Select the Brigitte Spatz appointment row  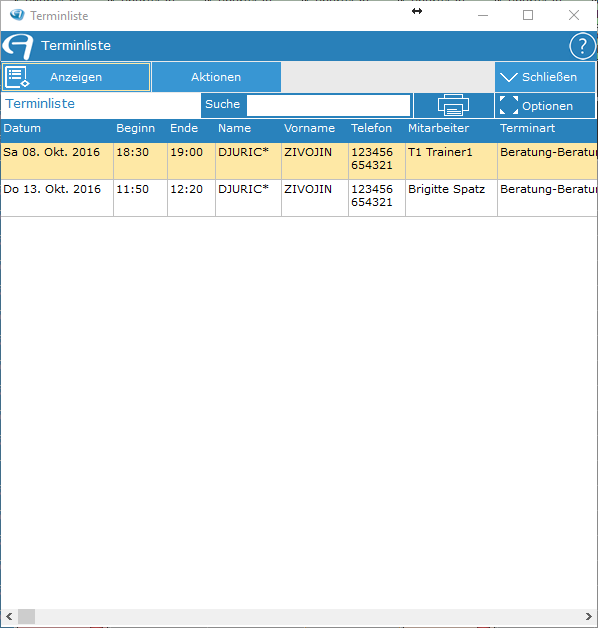pyautogui.click(x=299, y=198)
